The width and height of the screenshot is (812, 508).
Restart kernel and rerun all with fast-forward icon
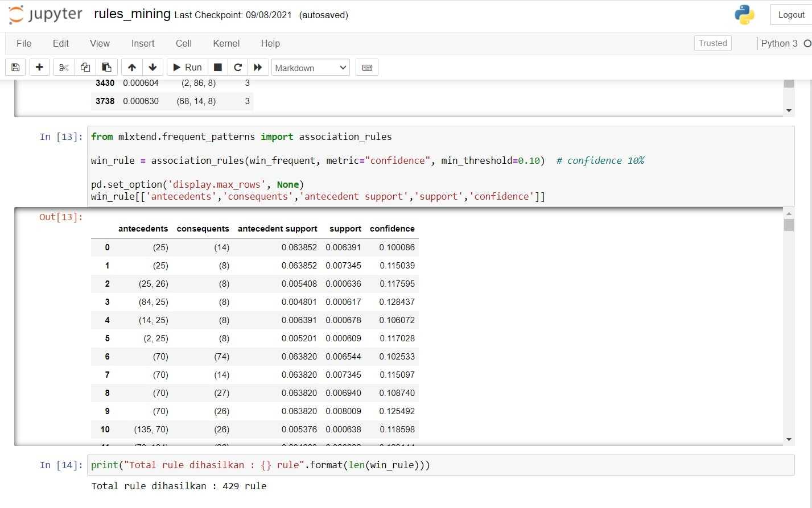click(258, 67)
